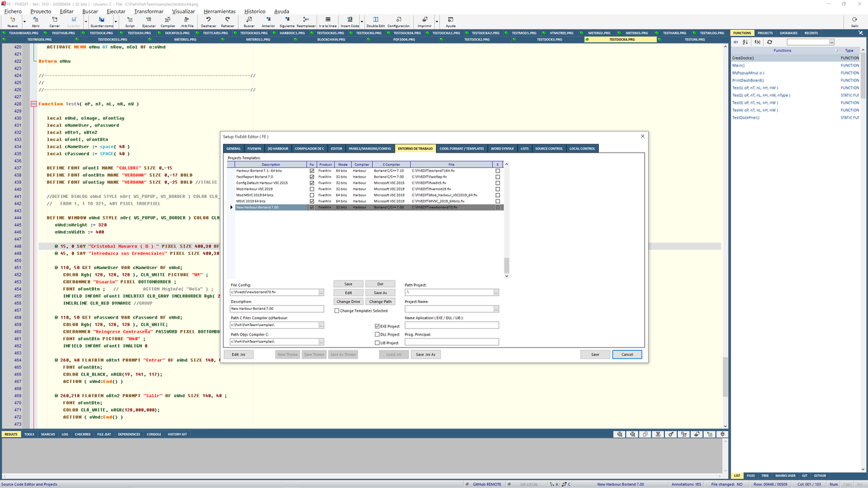Open the Herramientas menu
This screenshot has height=488, width=868.
coord(219,12)
